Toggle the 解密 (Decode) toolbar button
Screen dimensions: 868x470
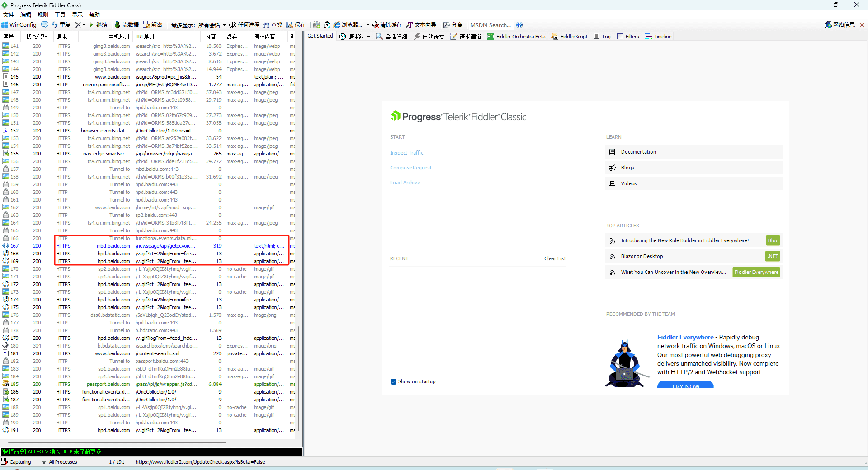[x=153, y=25]
